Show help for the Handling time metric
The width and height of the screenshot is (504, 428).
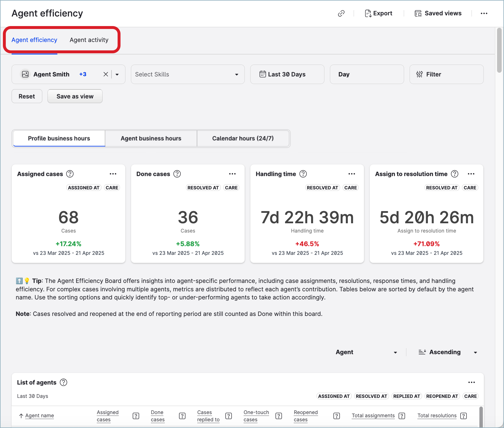coord(303,174)
